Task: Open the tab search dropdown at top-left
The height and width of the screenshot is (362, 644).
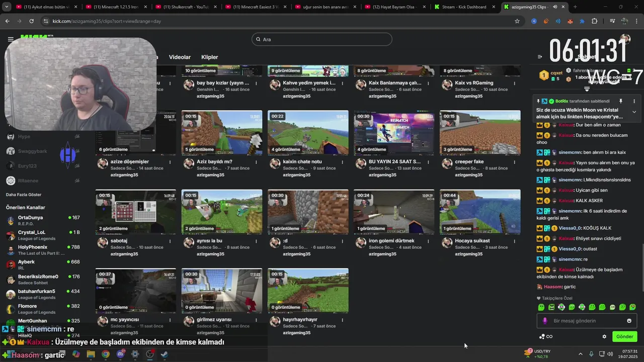Action: tap(7, 7)
